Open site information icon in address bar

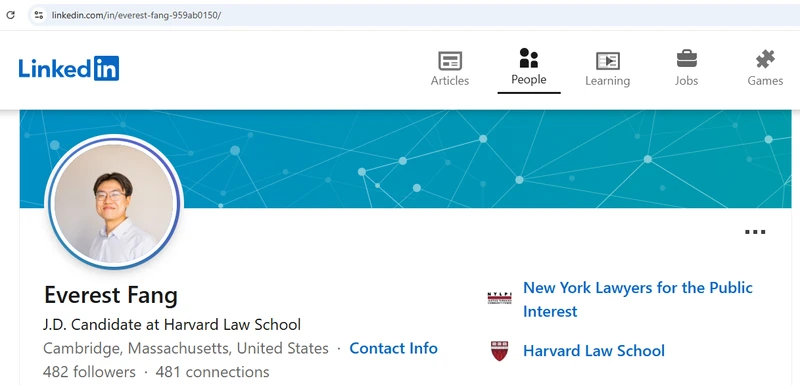point(39,15)
